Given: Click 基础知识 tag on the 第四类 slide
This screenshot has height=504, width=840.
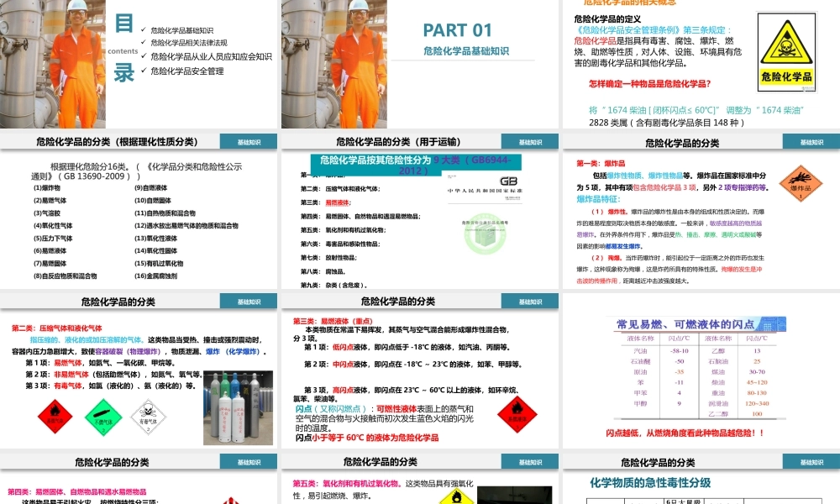Looking at the screenshot, I should 249,462.
